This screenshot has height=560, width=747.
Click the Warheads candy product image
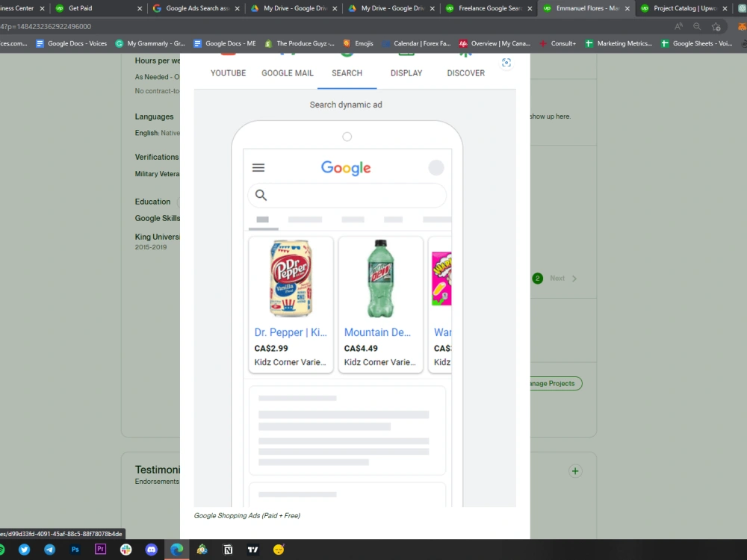click(x=441, y=279)
